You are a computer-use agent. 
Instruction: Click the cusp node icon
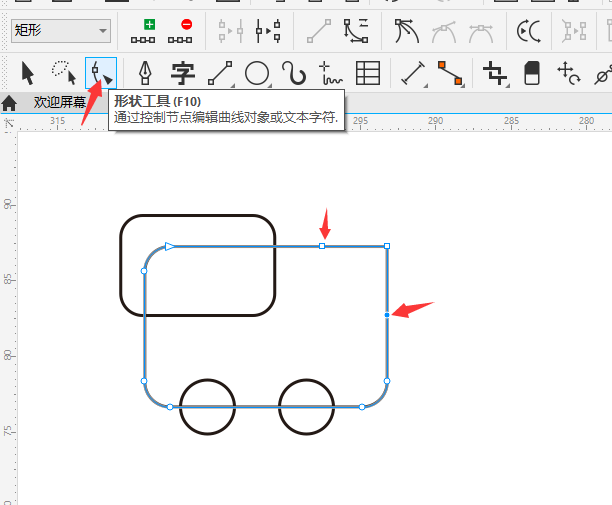click(x=407, y=31)
